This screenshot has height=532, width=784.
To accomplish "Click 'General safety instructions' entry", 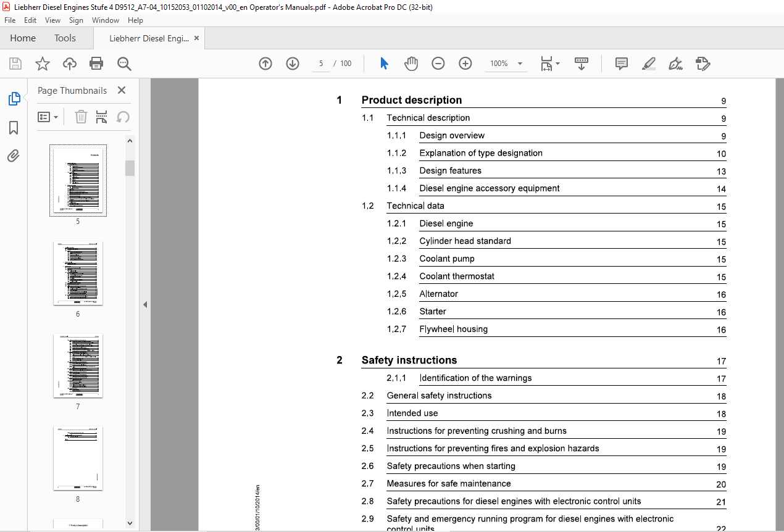I will tap(440, 396).
